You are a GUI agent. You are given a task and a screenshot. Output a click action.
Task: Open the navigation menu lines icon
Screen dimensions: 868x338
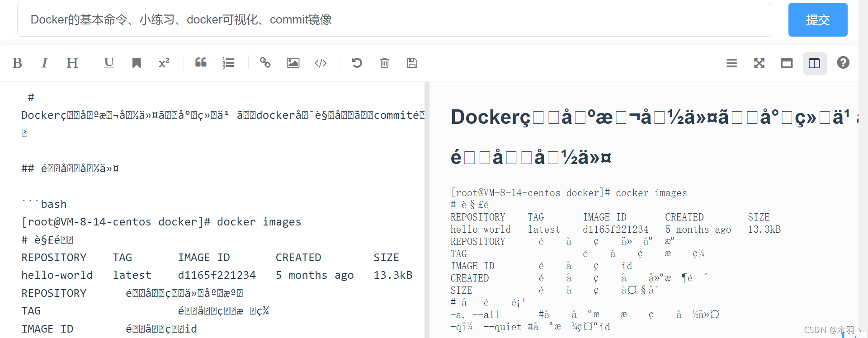coord(731,63)
